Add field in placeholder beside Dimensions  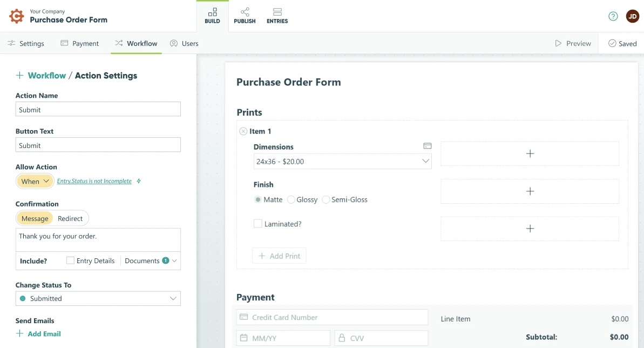[530, 153]
